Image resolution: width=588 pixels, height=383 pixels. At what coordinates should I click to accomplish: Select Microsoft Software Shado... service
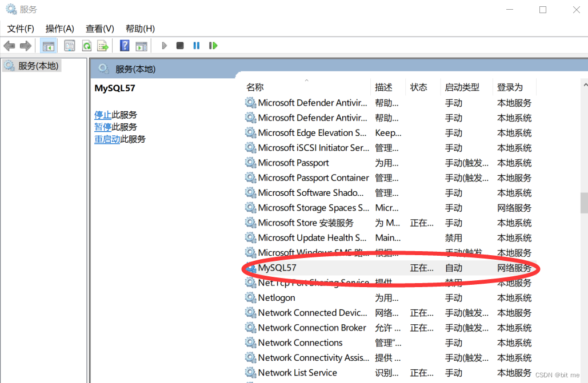click(x=390, y=193)
